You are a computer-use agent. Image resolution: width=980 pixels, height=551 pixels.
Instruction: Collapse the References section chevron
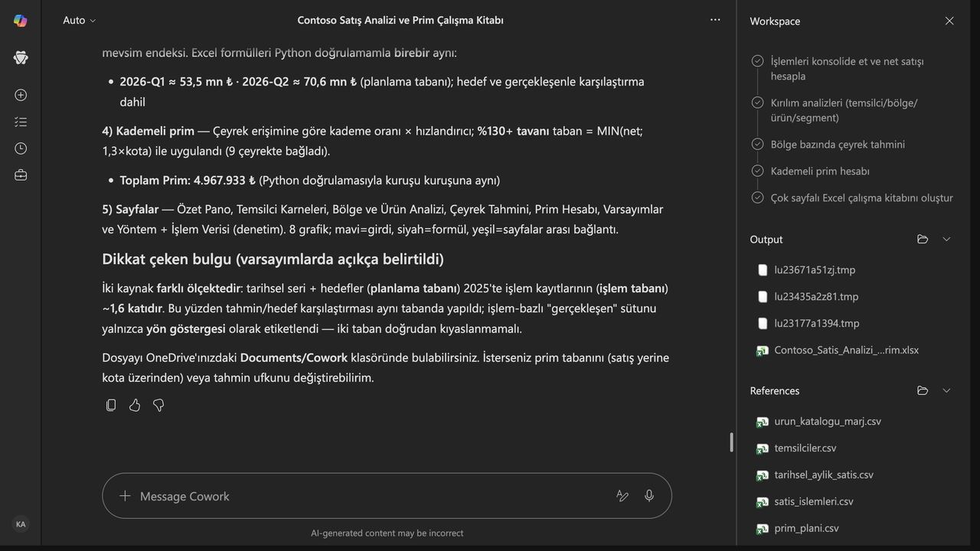(946, 390)
